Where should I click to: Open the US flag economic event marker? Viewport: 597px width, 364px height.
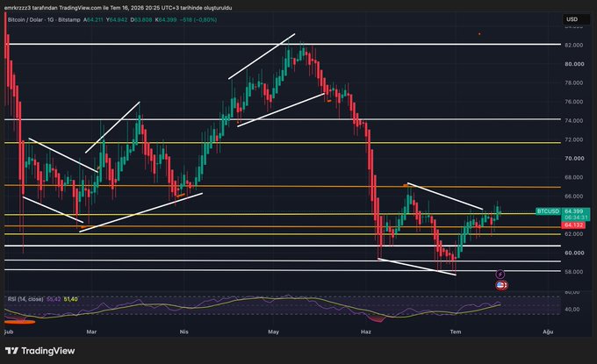tap(501, 285)
